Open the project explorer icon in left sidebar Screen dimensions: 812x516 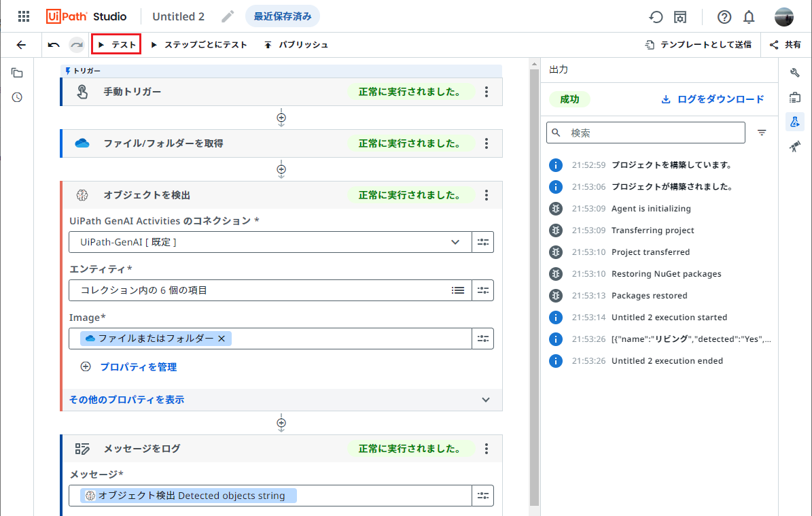click(17, 73)
